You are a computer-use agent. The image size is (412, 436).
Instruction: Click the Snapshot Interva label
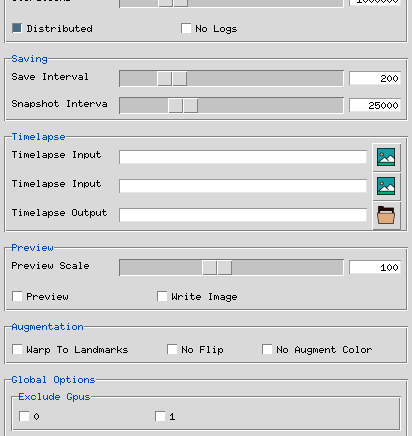click(59, 104)
